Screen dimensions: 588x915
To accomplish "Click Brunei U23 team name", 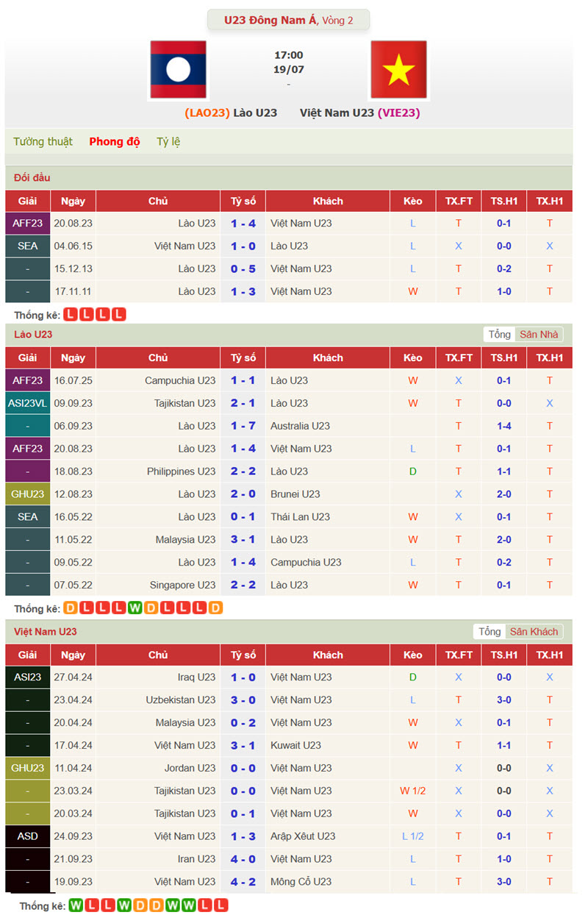I will (295, 494).
